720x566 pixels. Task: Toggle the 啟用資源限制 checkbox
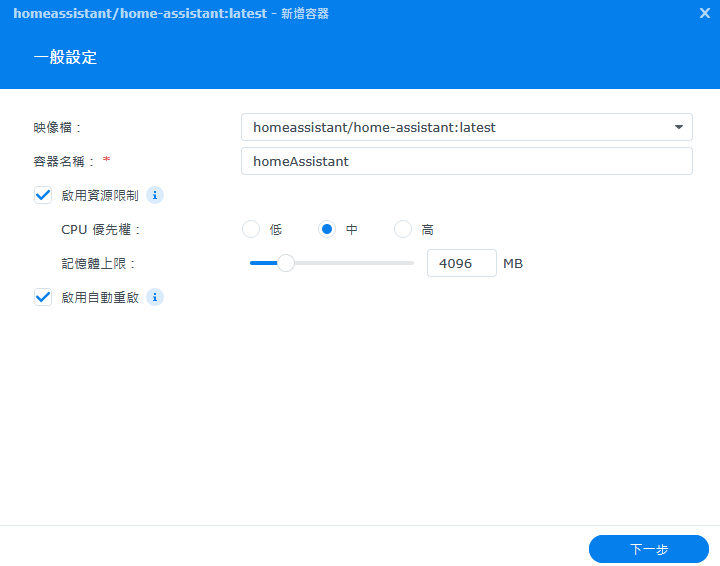coord(43,196)
